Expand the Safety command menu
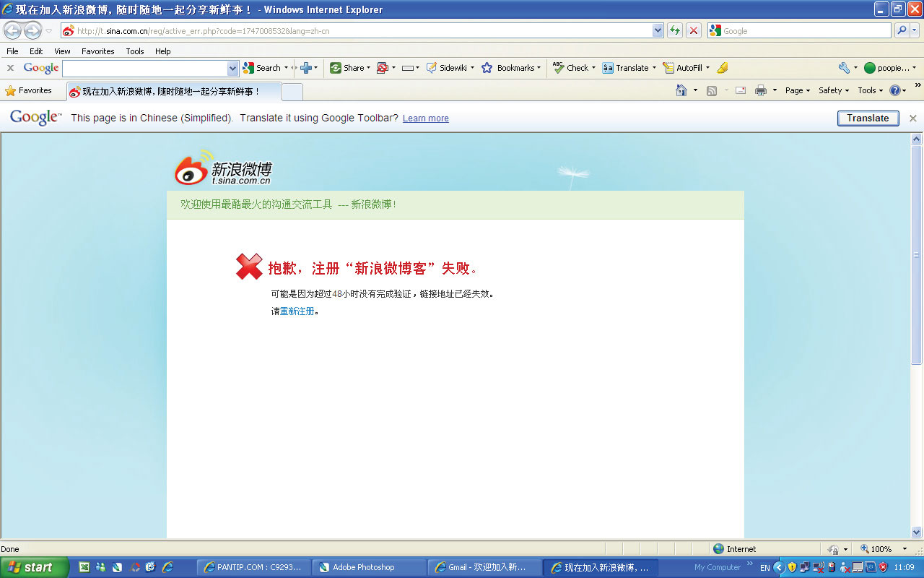 (834, 90)
